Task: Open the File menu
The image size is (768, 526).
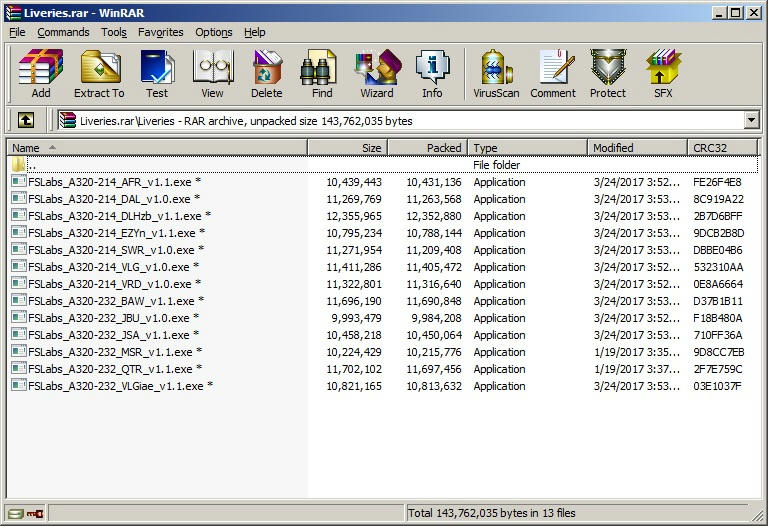Action: click(17, 32)
